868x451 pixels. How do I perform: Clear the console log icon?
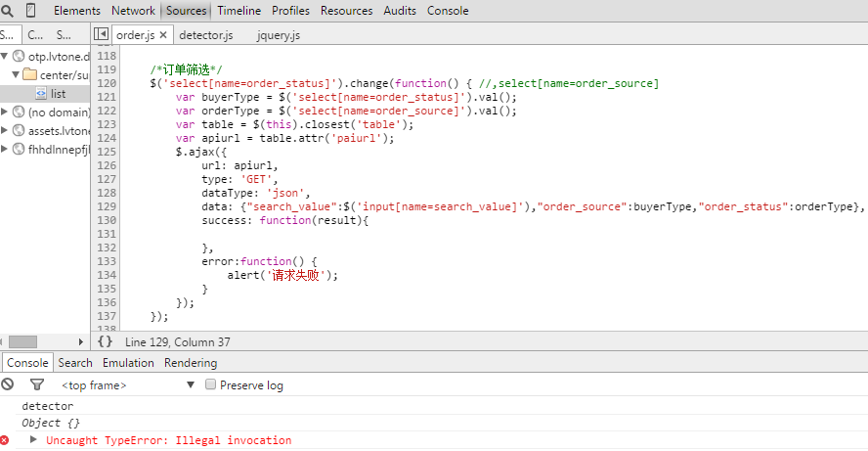coord(7,383)
